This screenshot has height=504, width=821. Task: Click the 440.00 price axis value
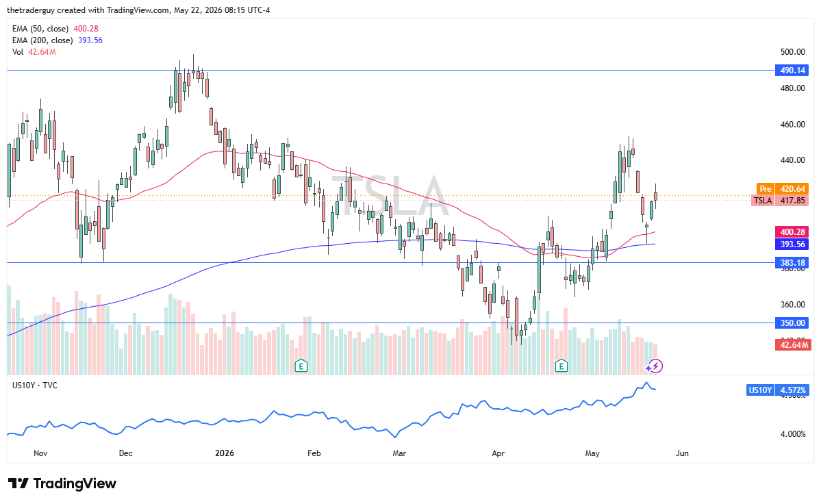[x=793, y=160]
